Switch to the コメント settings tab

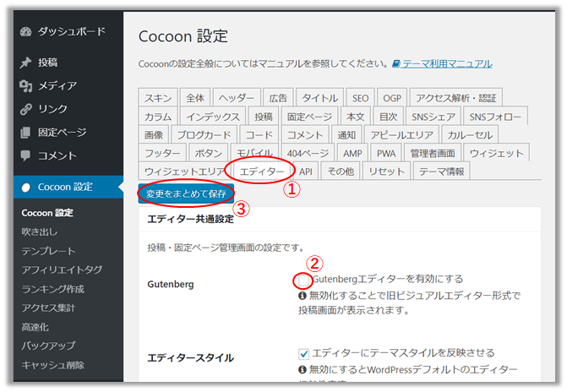(305, 134)
